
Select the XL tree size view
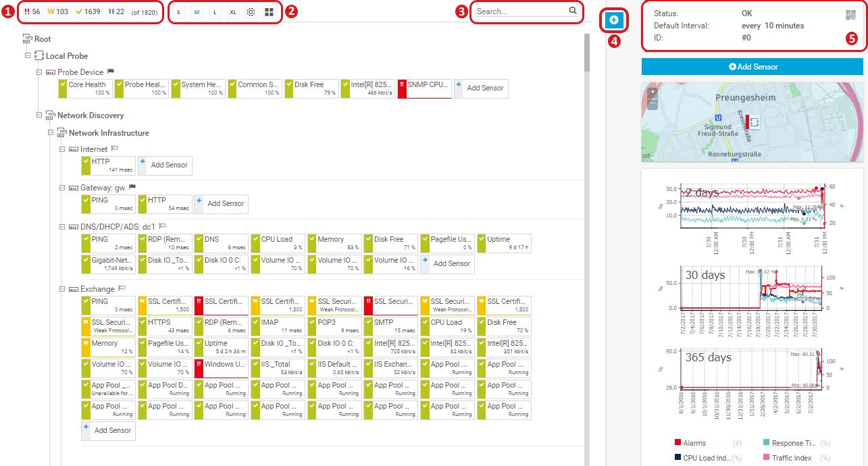(x=233, y=12)
